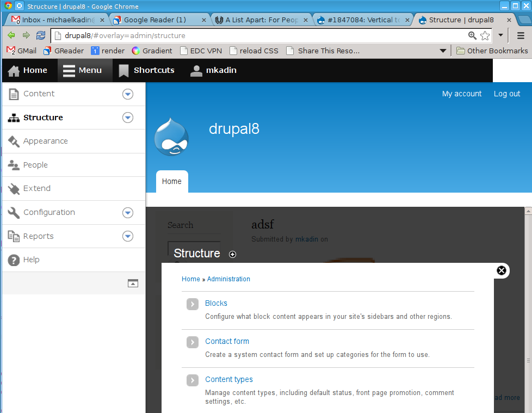Open the Blocks link

(x=216, y=304)
